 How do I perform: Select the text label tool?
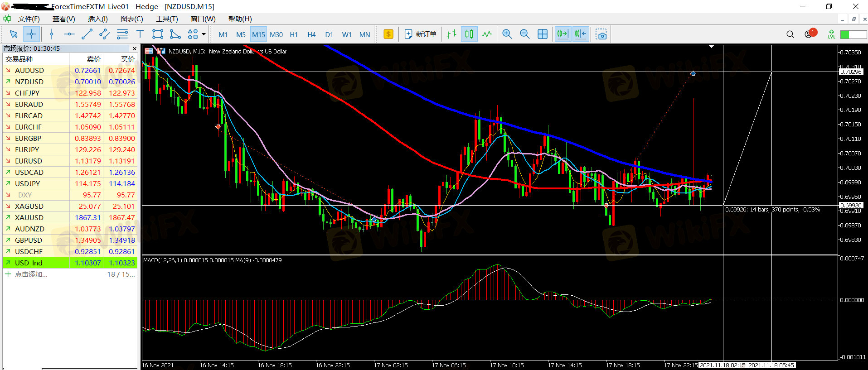[140, 34]
